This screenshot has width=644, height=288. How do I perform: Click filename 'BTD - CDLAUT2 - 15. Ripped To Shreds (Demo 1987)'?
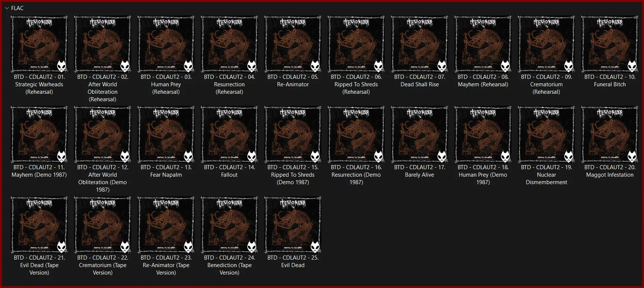tap(293, 175)
